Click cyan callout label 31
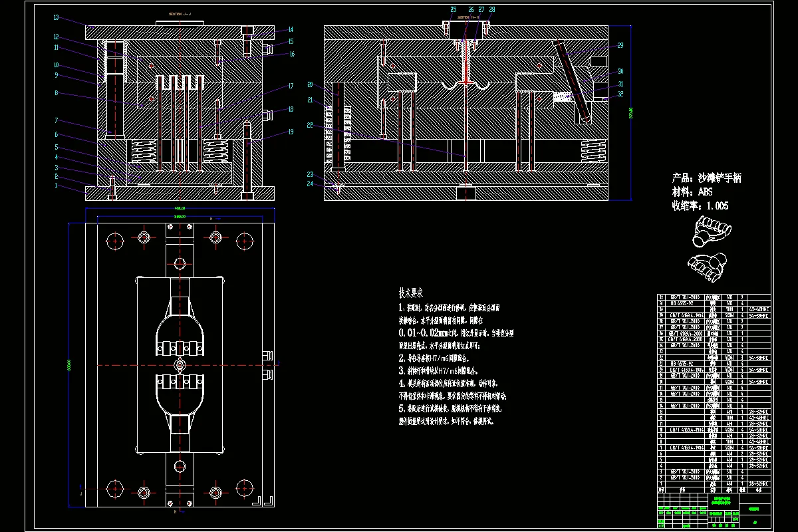 point(620,84)
